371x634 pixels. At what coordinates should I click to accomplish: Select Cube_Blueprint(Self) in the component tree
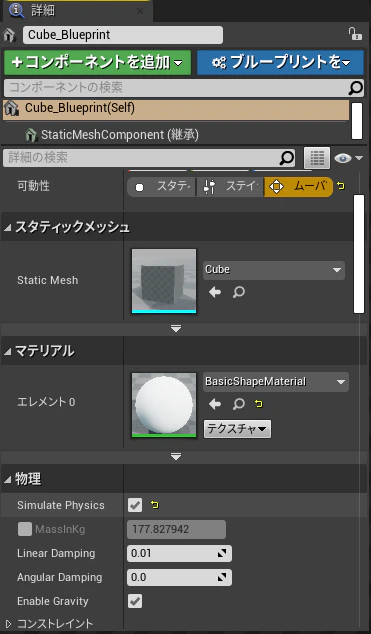click(176, 108)
